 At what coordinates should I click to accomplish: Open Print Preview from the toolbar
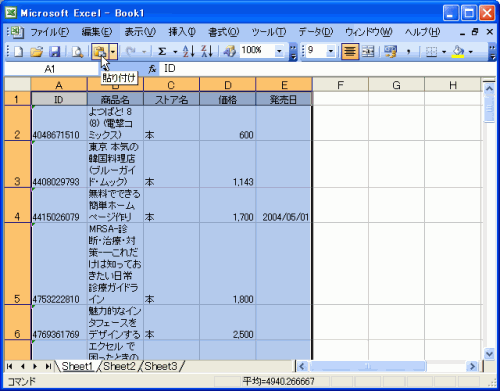coord(77,52)
